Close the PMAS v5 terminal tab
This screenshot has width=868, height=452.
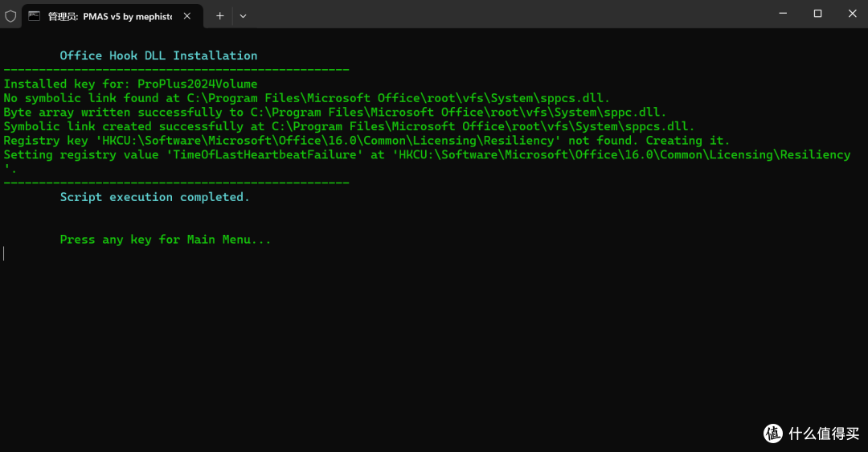pyautogui.click(x=187, y=16)
